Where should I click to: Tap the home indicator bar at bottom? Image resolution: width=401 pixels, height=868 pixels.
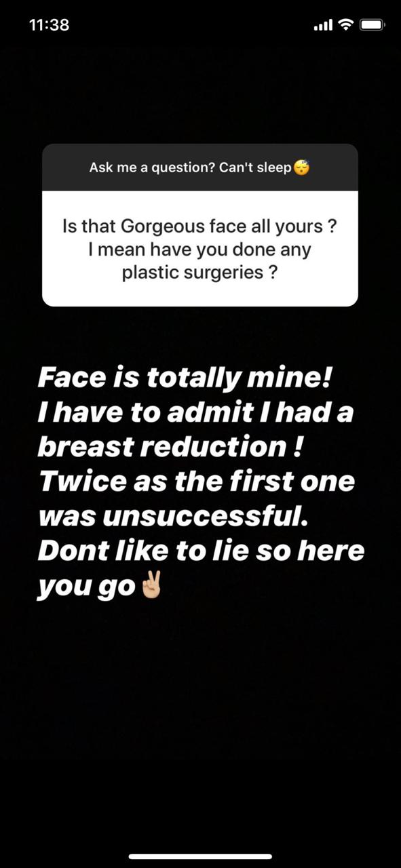coord(201,856)
